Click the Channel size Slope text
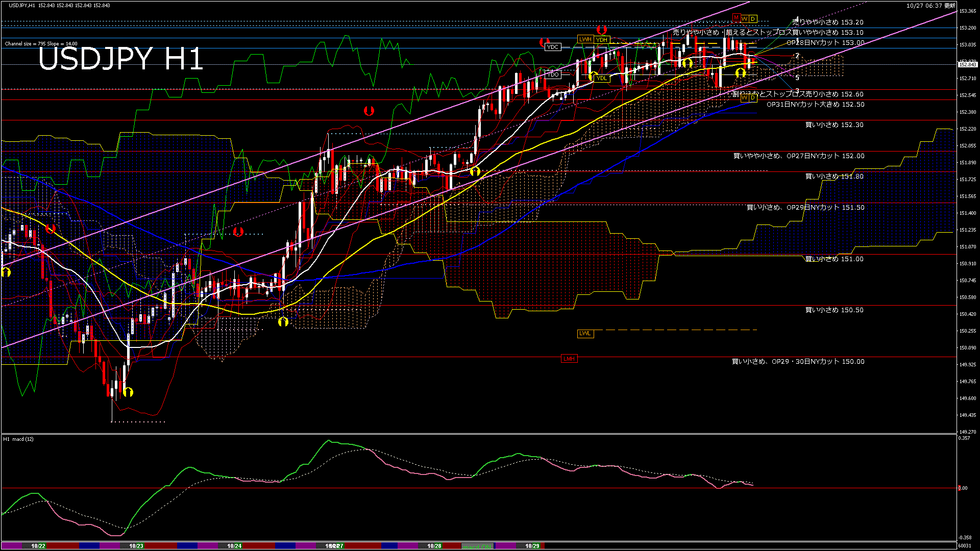 [x=41, y=44]
